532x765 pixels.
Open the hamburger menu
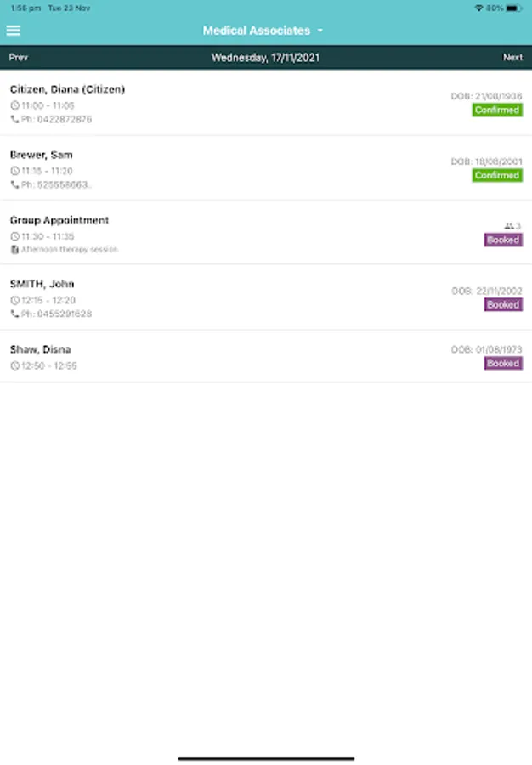(13, 31)
